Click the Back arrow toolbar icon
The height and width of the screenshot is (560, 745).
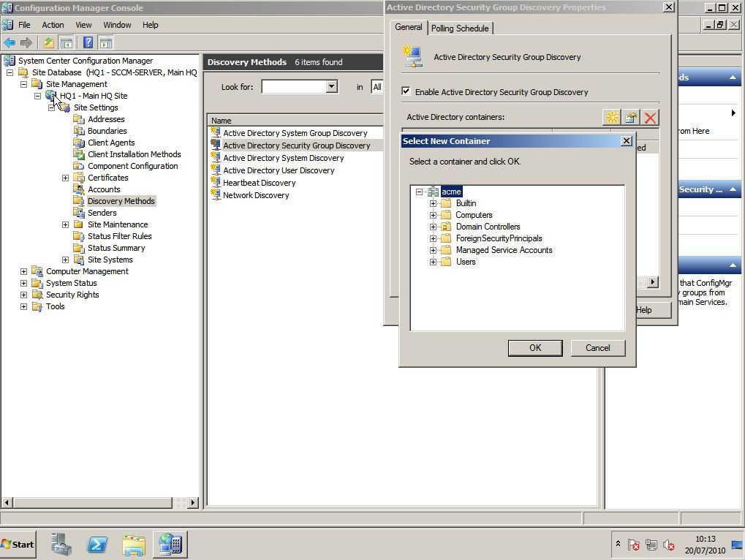pos(10,42)
